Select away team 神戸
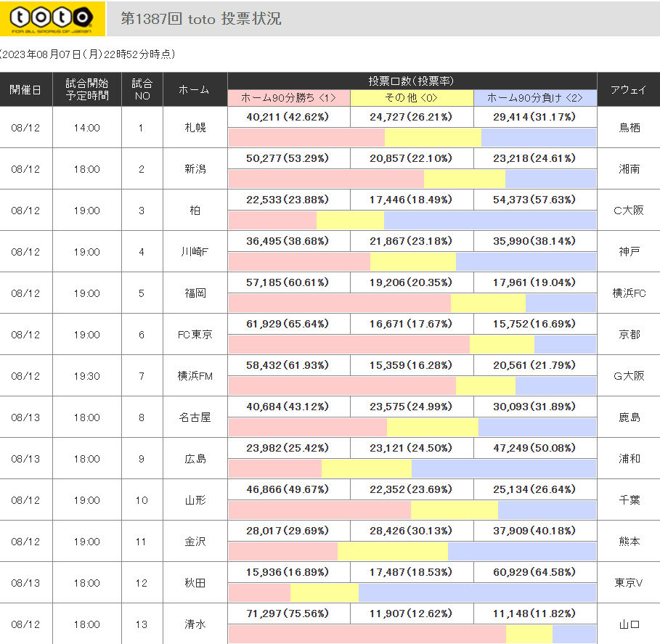The width and height of the screenshot is (660, 644). 630,252
